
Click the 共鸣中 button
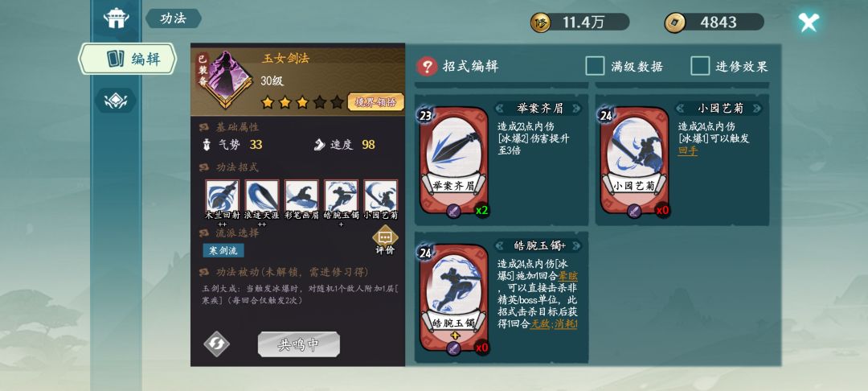click(298, 344)
